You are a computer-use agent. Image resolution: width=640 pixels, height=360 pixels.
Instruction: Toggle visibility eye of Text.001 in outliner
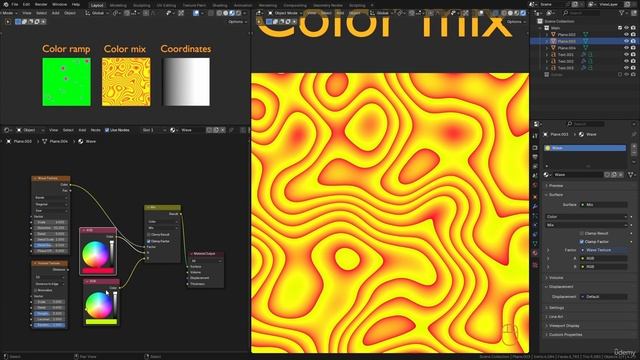(x=627, y=55)
